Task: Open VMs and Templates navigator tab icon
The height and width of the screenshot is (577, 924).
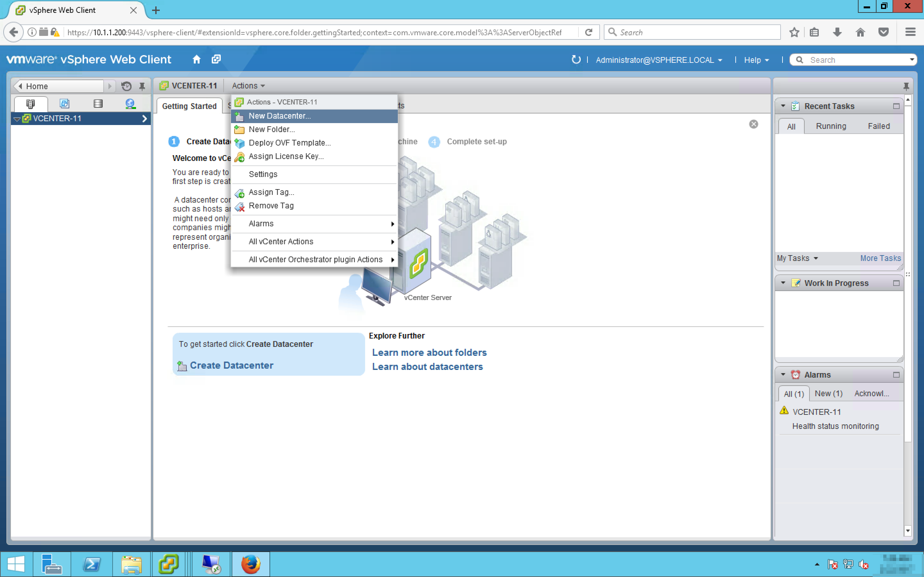Action: point(64,104)
